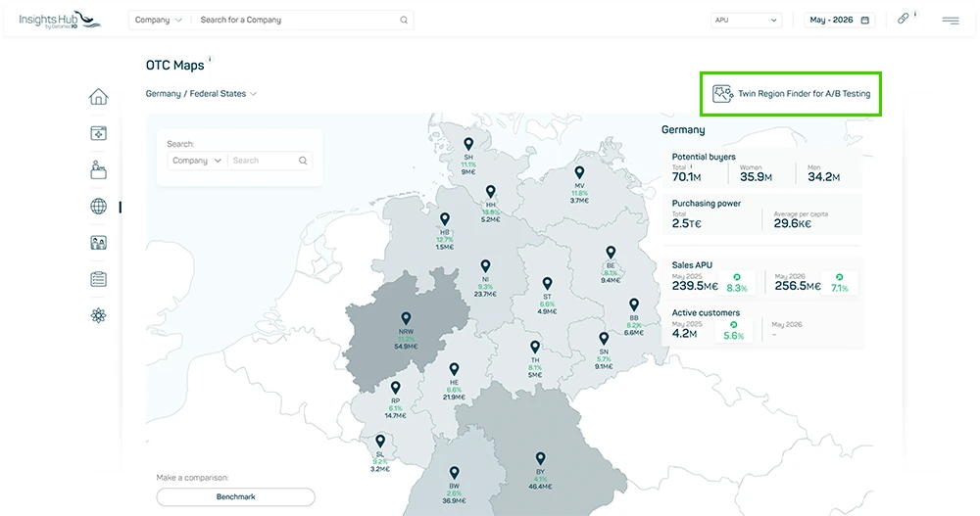Click the Make a comparison label
Screen dimensions: 980x516
[x=192, y=477]
